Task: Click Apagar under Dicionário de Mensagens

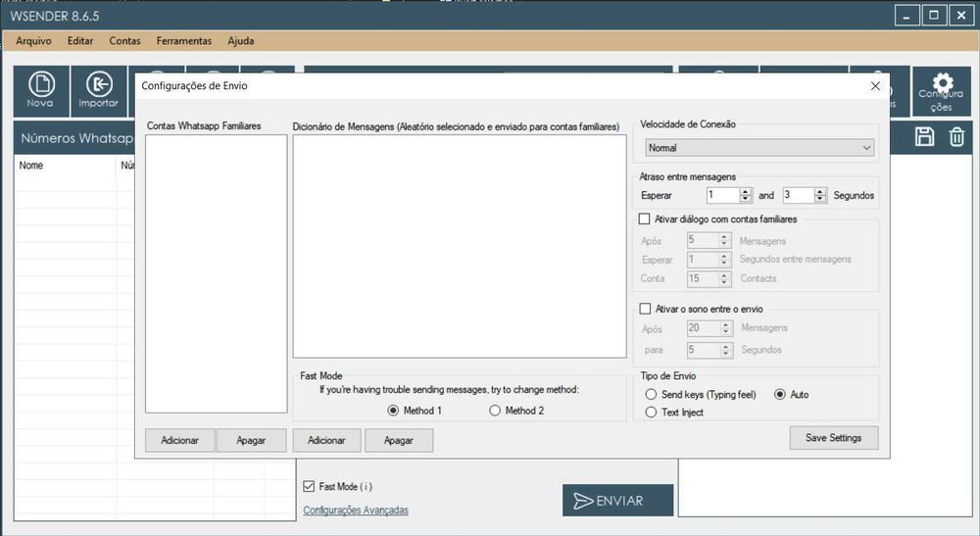Action: click(399, 440)
